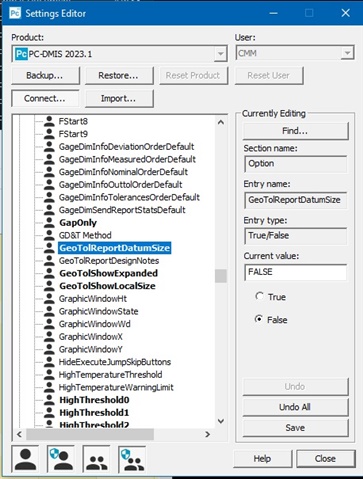Click the Entry type field
Viewport: 363px width, 479px height.
(x=295, y=236)
